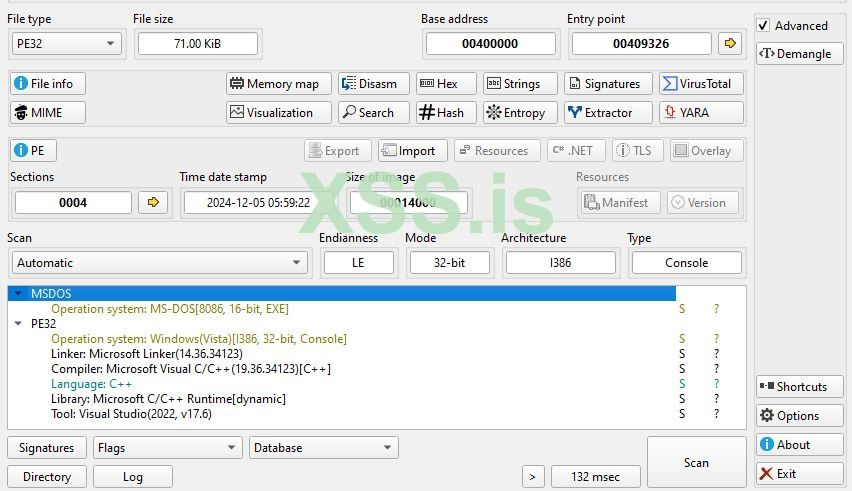Screen dimensions: 852x491
Task: Open the Entropy analysis
Action: click(x=521, y=112)
